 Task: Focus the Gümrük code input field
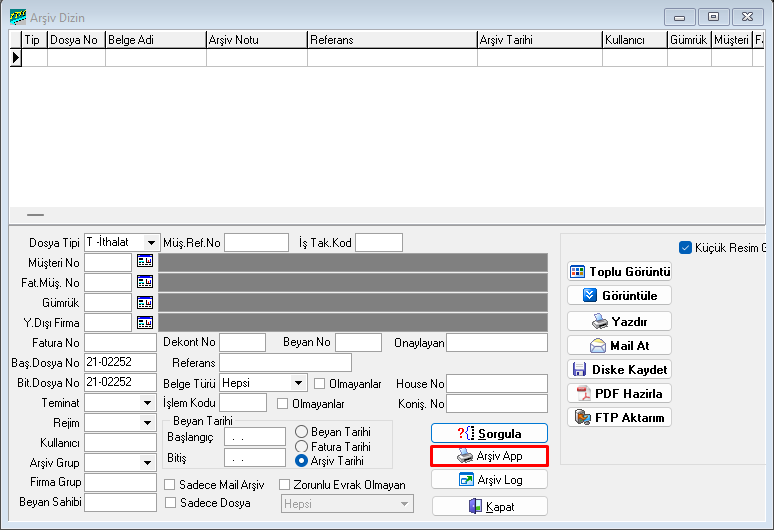(108, 303)
